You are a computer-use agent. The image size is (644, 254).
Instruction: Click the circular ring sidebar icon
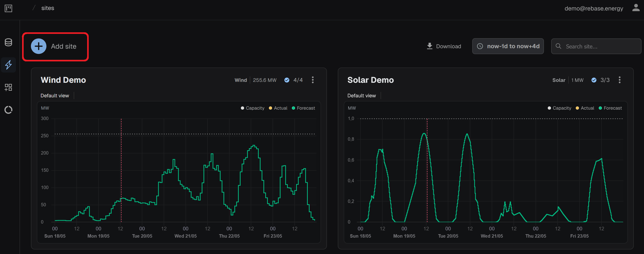[x=8, y=110]
